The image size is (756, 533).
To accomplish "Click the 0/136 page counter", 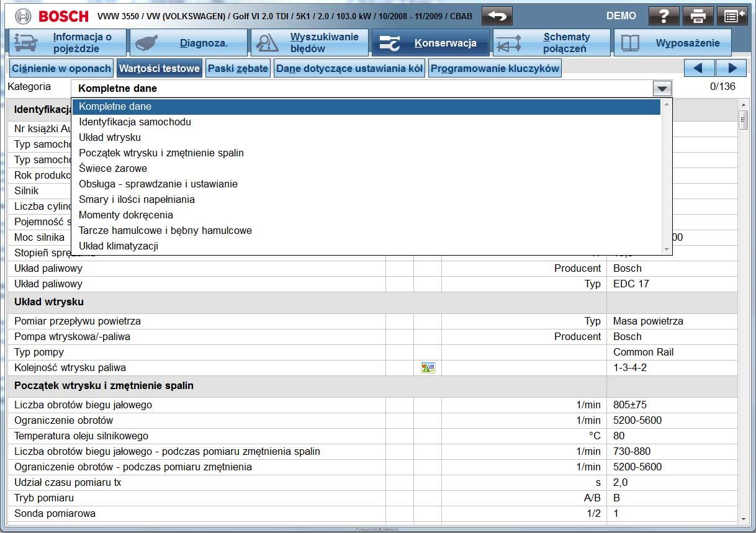I will (x=722, y=86).
